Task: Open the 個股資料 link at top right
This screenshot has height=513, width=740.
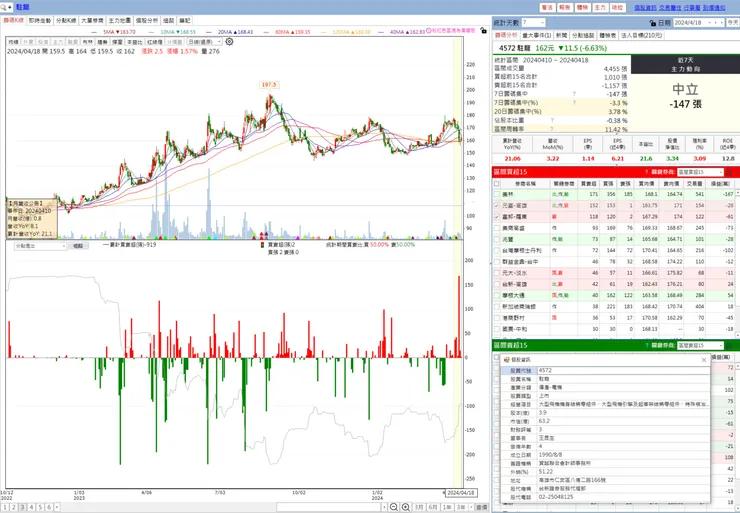Action: 645,8
